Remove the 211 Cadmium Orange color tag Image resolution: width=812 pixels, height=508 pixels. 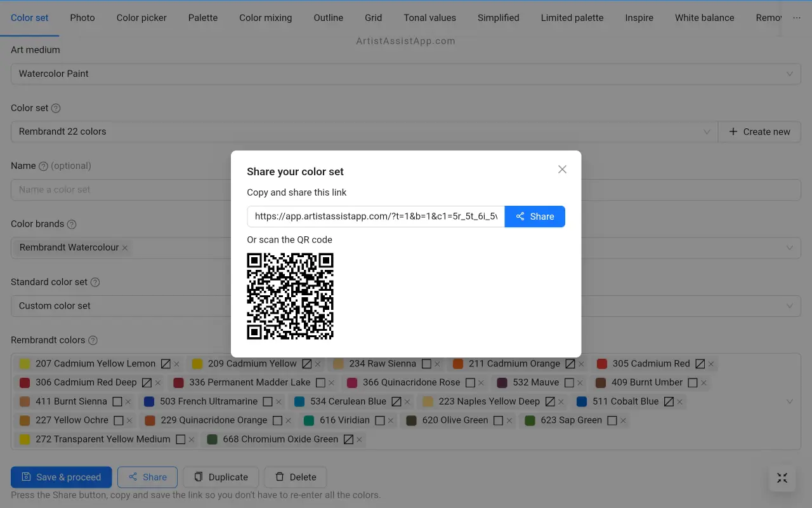point(581,364)
